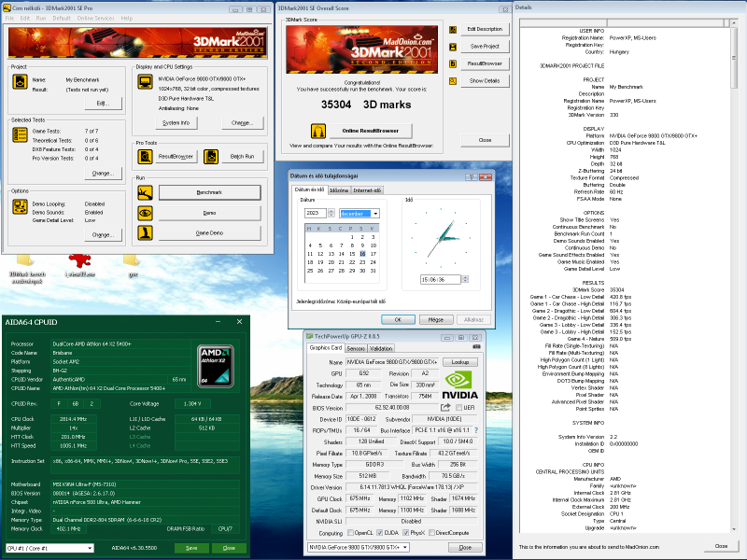Click the Batch Run button
Screen dimensions: 747x560
pyautogui.click(x=242, y=156)
